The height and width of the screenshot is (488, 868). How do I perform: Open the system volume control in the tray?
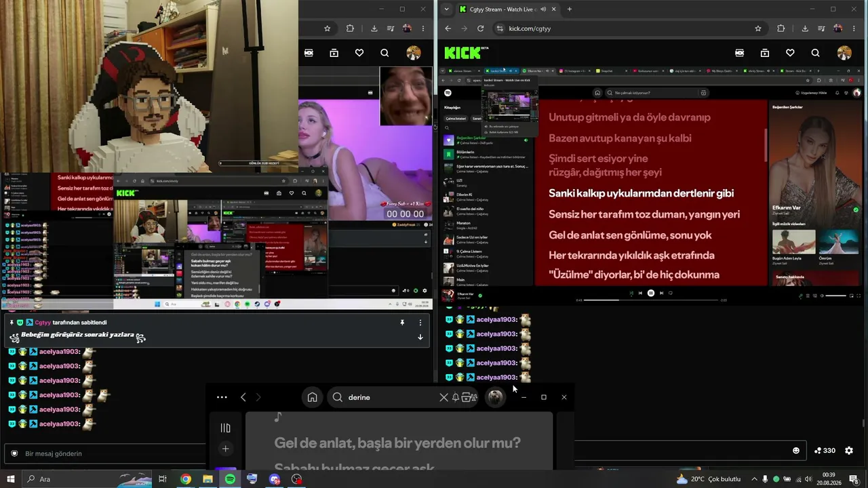point(808,479)
